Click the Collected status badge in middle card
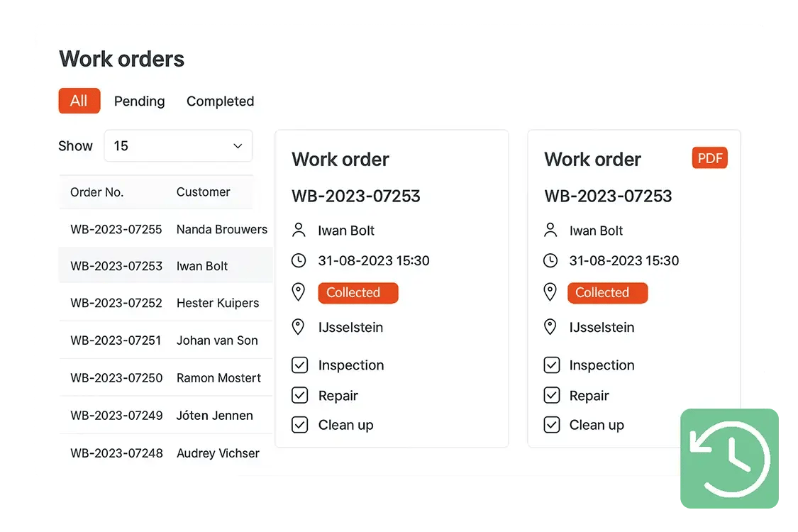Viewport: 798px width, 532px height. (x=358, y=292)
